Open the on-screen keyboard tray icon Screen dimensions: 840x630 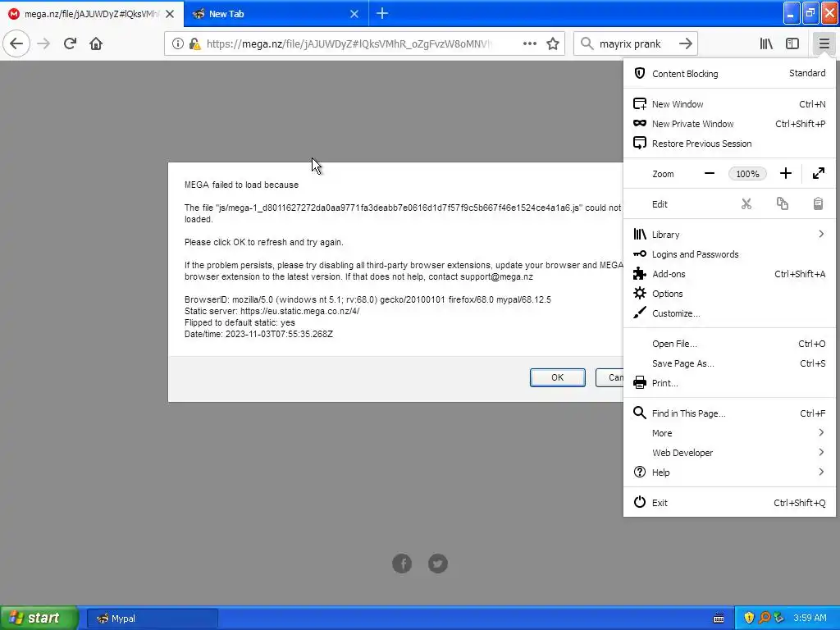coord(719,619)
